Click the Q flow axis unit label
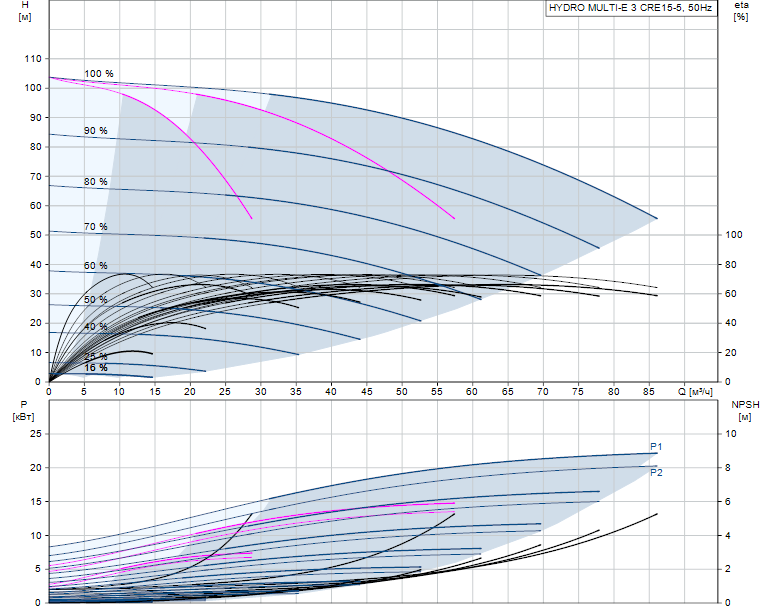The image size is (774, 611). pos(695,391)
